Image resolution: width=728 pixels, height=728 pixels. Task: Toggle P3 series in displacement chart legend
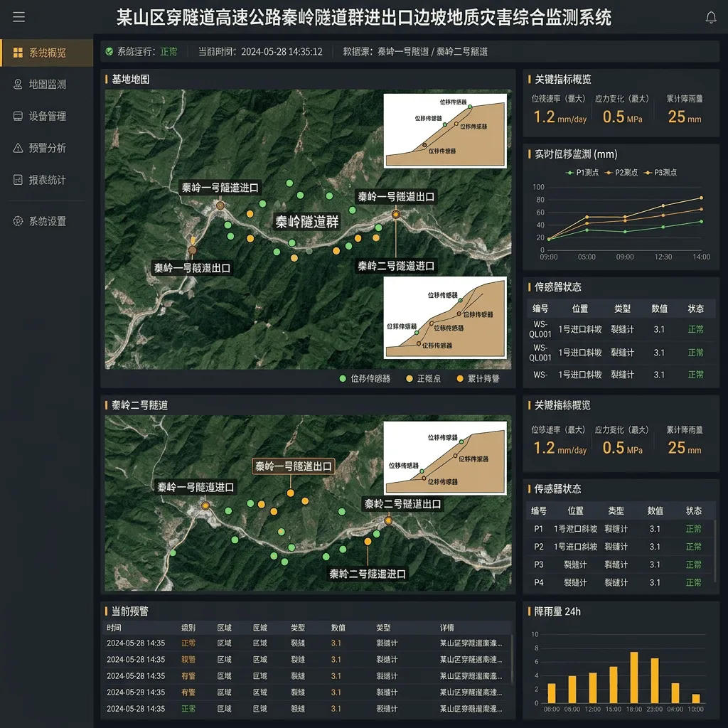click(660, 173)
